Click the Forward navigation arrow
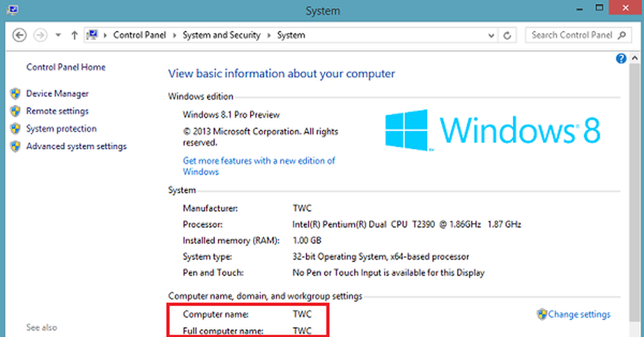644x337 pixels. click(x=40, y=35)
